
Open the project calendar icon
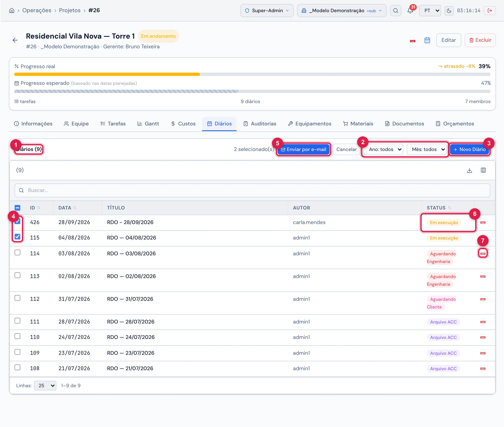coord(427,40)
